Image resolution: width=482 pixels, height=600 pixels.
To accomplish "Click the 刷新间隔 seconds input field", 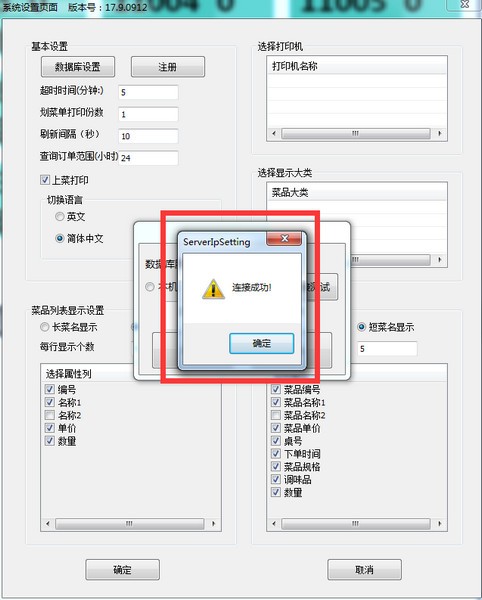I will [x=148, y=136].
